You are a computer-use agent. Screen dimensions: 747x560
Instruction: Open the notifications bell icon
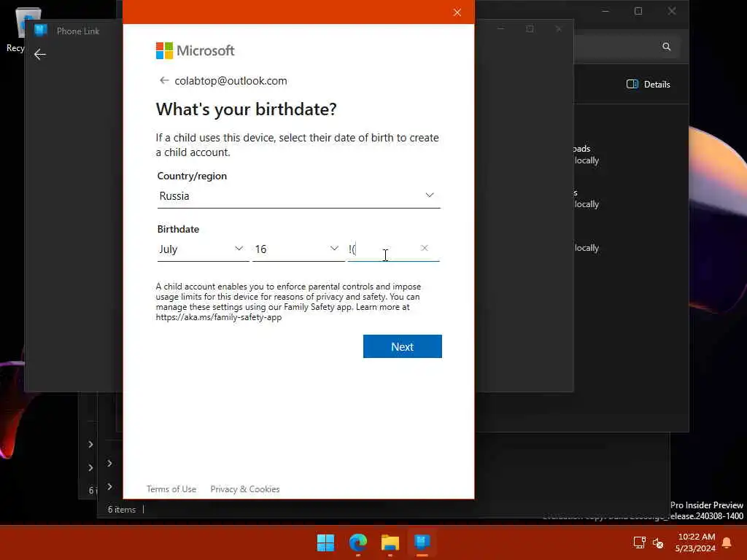click(x=727, y=542)
